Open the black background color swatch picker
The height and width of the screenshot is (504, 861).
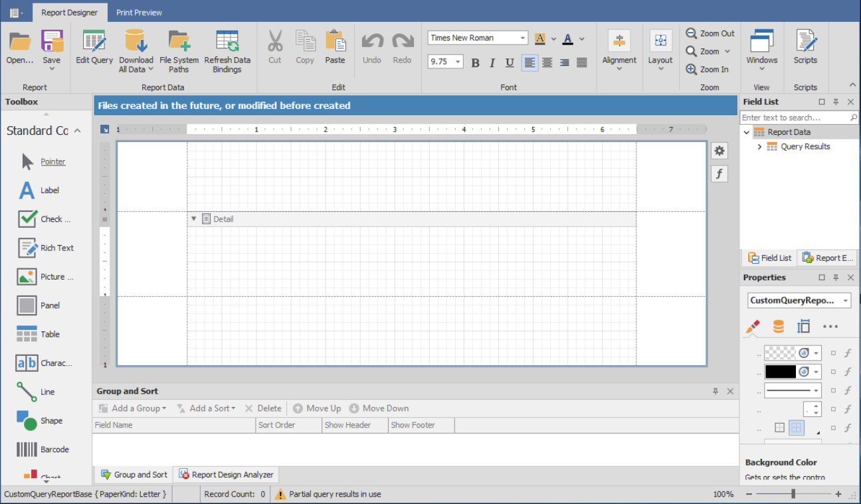(815, 371)
